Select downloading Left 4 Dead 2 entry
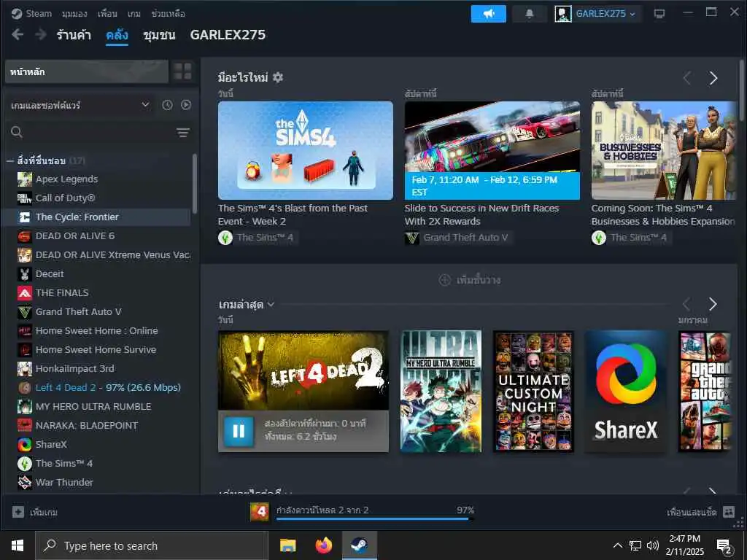747x560 pixels. click(x=97, y=388)
